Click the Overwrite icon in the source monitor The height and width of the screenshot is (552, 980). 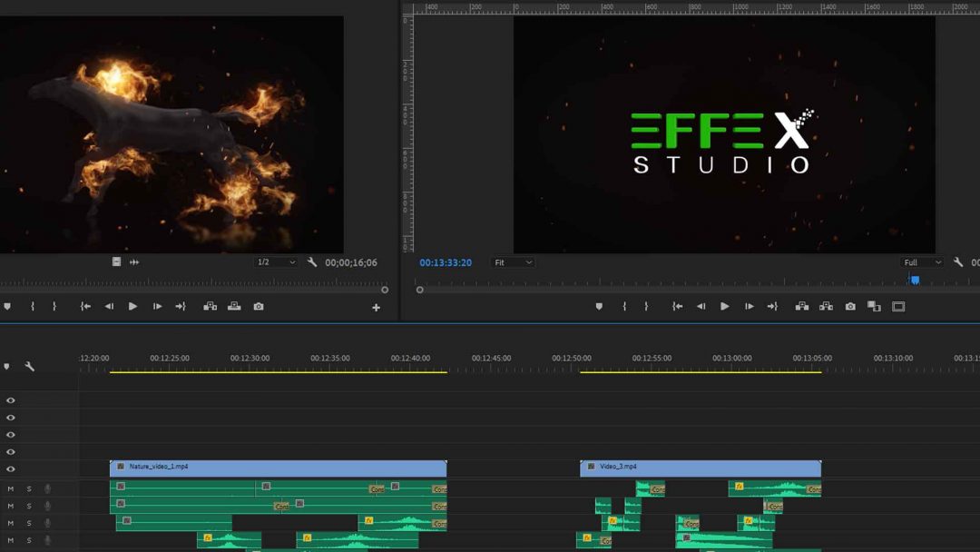(233, 307)
